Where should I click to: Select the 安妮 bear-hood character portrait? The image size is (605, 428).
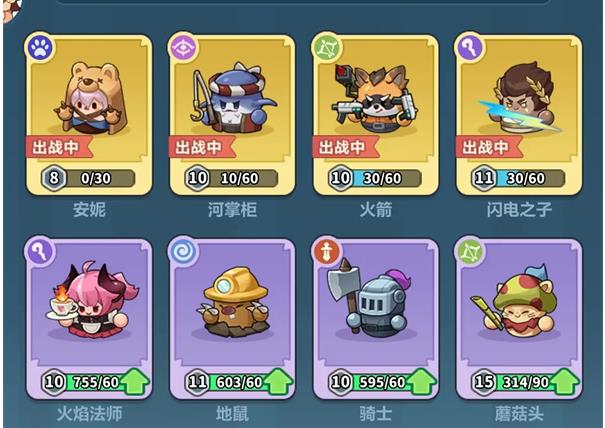pos(90,99)
